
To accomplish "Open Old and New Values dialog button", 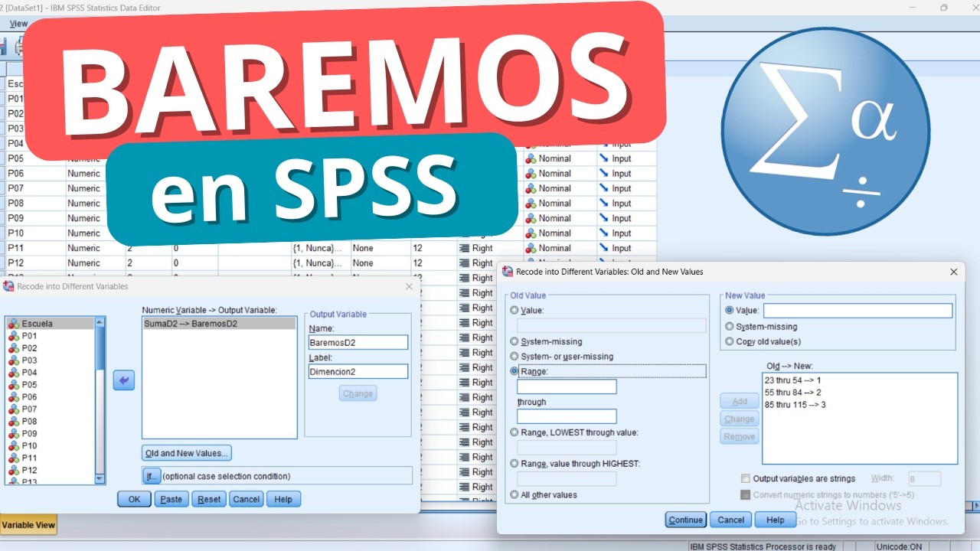I will [x=187, y=453].
